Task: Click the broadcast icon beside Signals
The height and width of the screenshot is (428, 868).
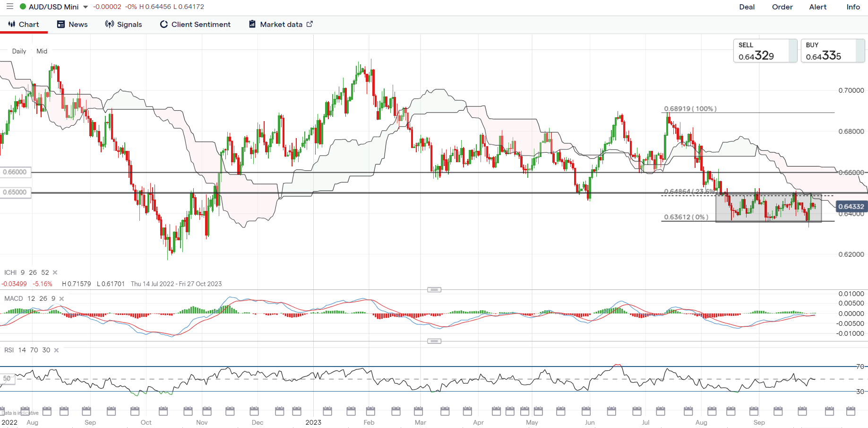Action: (110, 24)
